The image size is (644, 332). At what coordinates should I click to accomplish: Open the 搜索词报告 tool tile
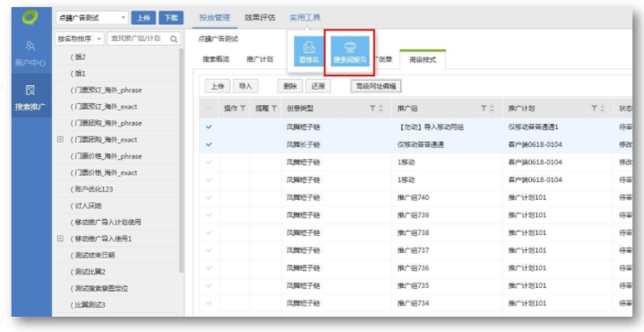coord(350,52)
